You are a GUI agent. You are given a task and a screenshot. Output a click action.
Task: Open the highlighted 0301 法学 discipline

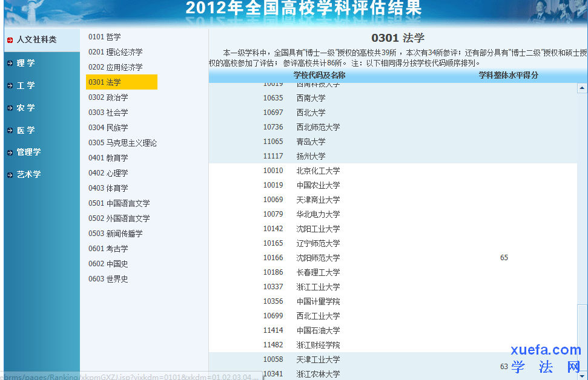coord(122,82)
